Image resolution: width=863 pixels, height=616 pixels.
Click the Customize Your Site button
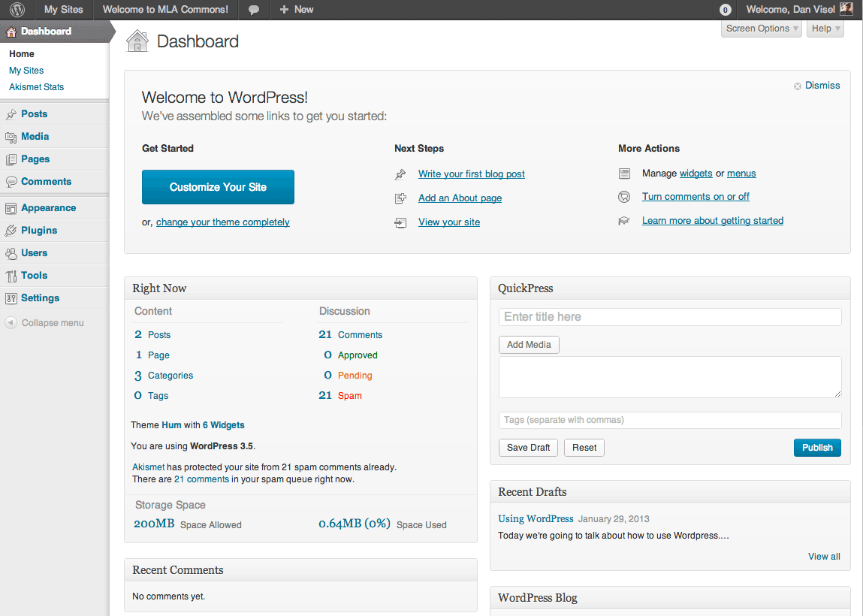tap(218, 187)
